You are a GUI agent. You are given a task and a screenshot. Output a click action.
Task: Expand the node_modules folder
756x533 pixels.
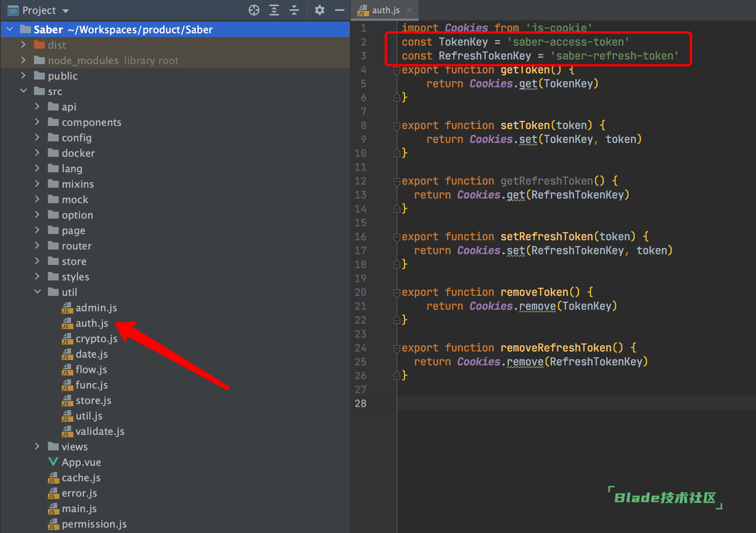[24, 60]
